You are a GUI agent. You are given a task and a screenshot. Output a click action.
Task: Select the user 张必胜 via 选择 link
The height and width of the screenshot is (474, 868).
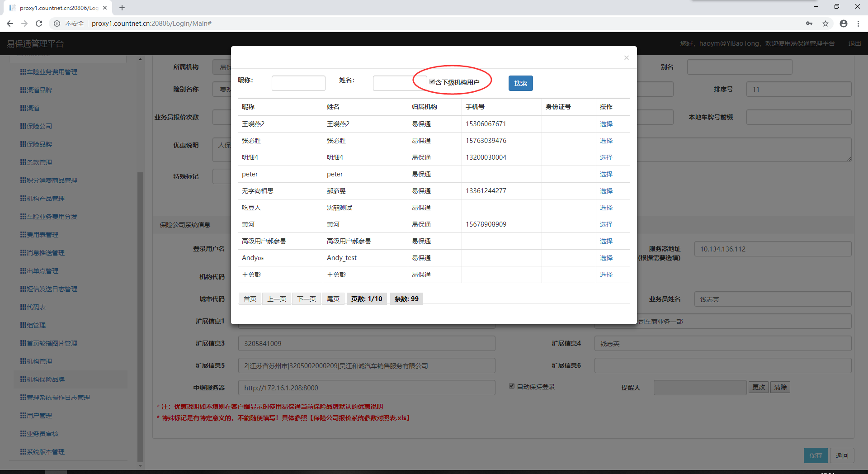pyautogui.click(x=606, y=141)
